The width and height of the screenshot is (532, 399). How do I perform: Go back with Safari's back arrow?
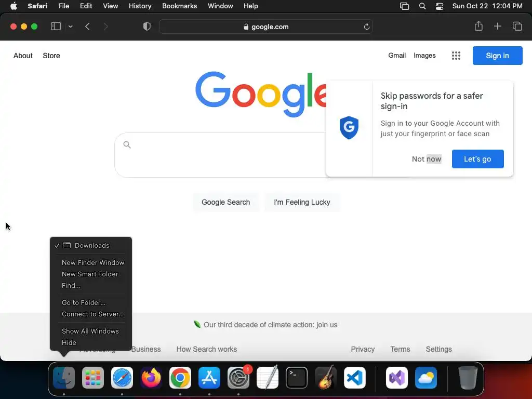pyautogui.click(x=87, y=26)
